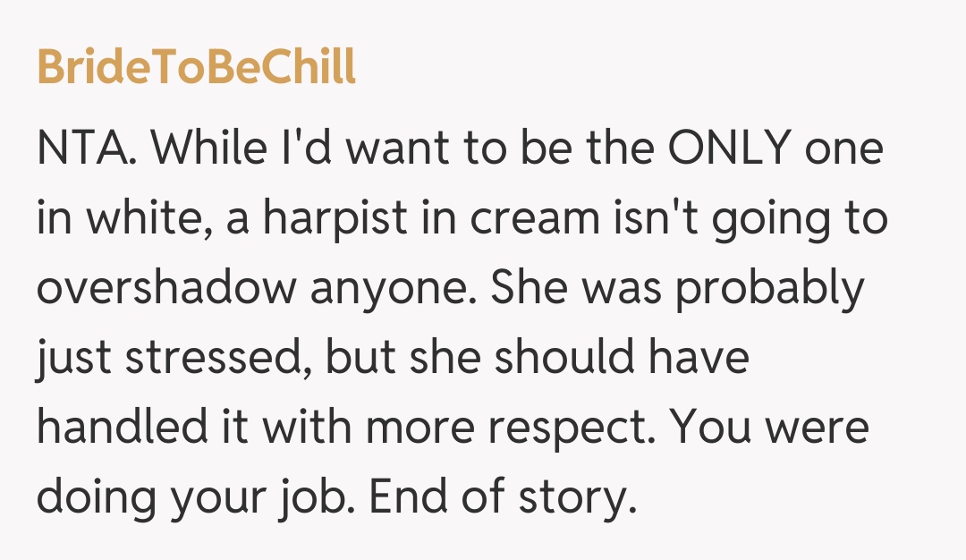
Task: Click the "NTA." verdict at comment start
Action: pos(87,148)
